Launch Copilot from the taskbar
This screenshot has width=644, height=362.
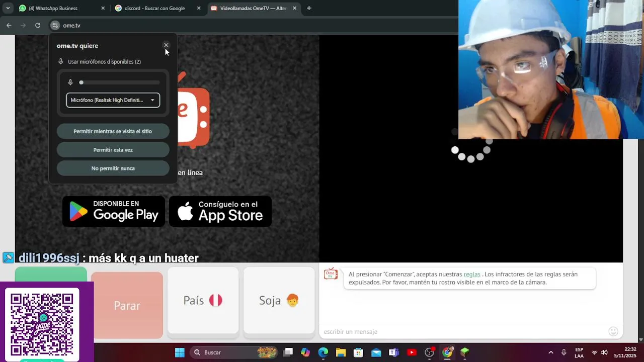(305, 352)
